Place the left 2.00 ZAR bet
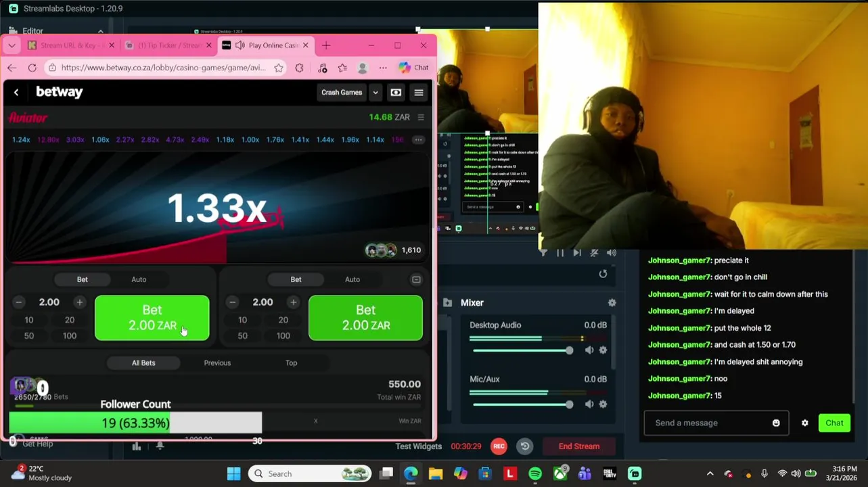 point(152,318)
